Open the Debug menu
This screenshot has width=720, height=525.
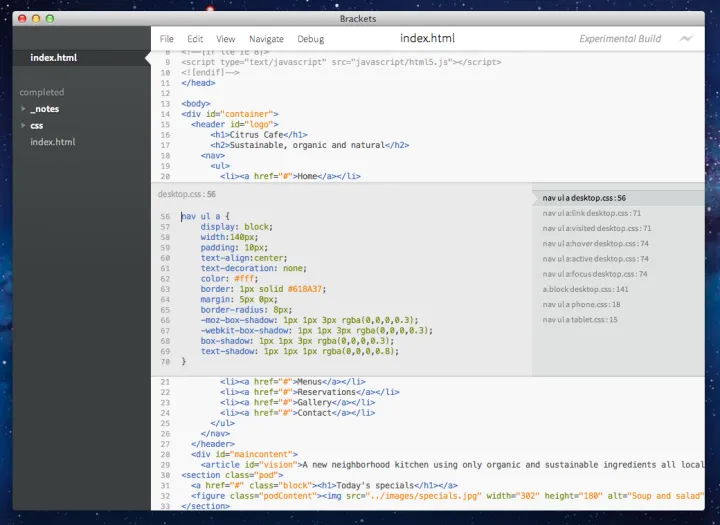pyautogui.click(x=310, y=39)
